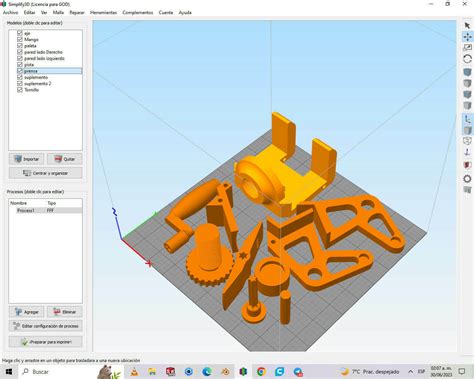474x379 pixels.
Task: Open the Reparar menu
Action: point(77,12)
